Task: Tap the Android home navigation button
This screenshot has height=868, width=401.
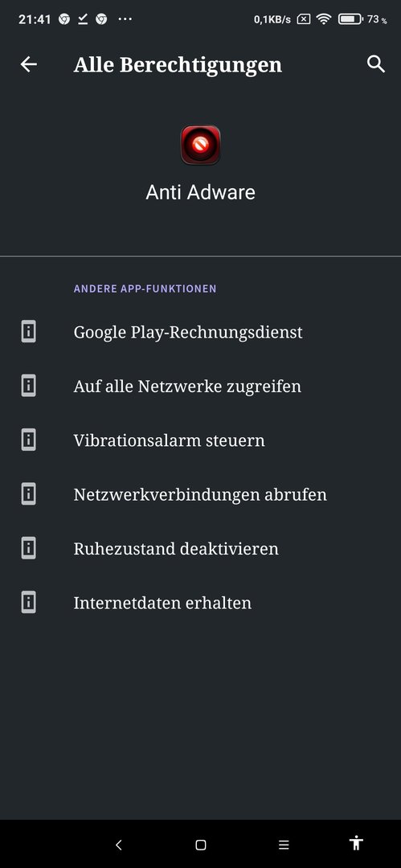Action: [201, 845]
